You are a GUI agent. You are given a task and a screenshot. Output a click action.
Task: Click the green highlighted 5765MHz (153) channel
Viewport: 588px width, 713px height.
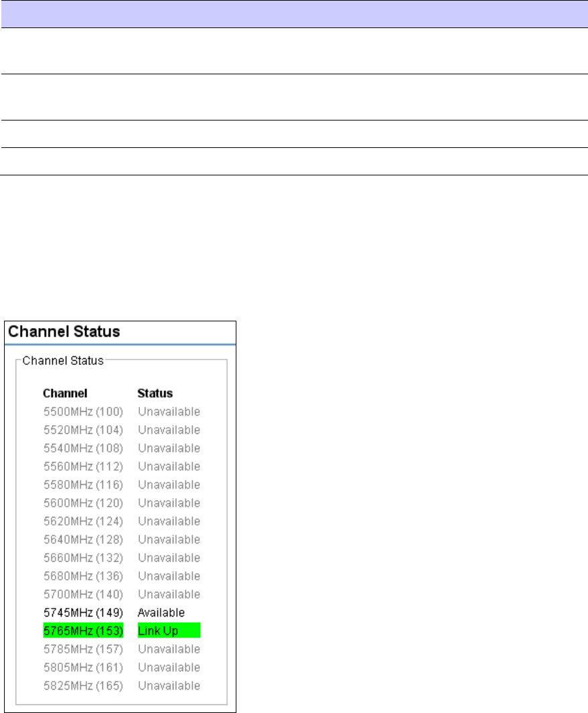[x=83, y=631]
